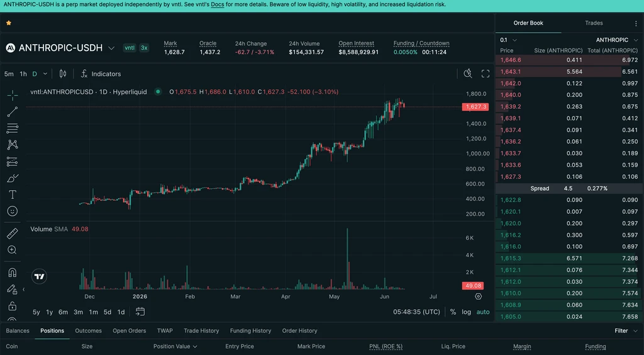Toggle the magnet snapping mode
Screen dimensions: 644x355
pyautogui.click(x=13, y=273)
